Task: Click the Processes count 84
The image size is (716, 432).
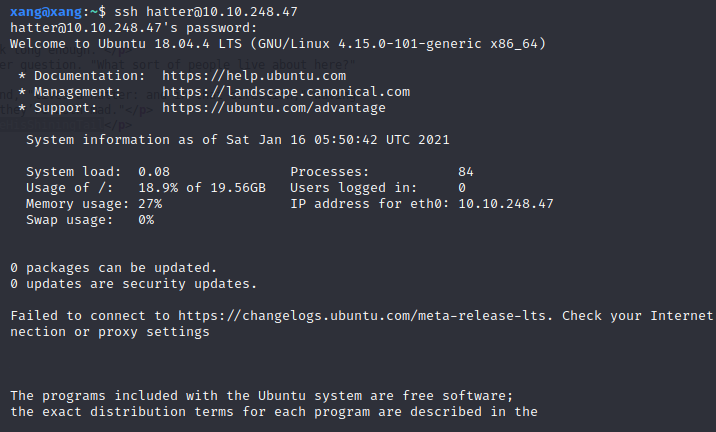Action: point(466,172)
